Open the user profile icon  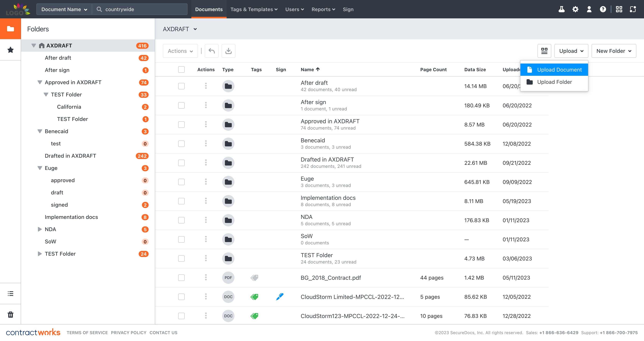(x=589, y=9)
